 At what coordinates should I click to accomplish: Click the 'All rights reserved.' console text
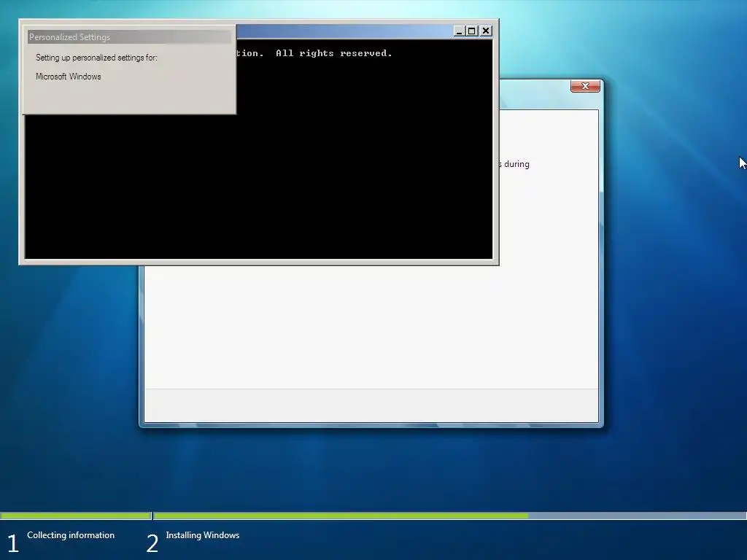334,53
